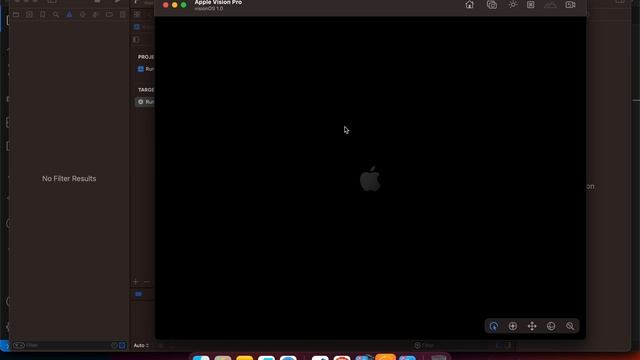Select the dolly zoom magnifier tool
The height and width of the screenshot is (360, 640).
570,326
